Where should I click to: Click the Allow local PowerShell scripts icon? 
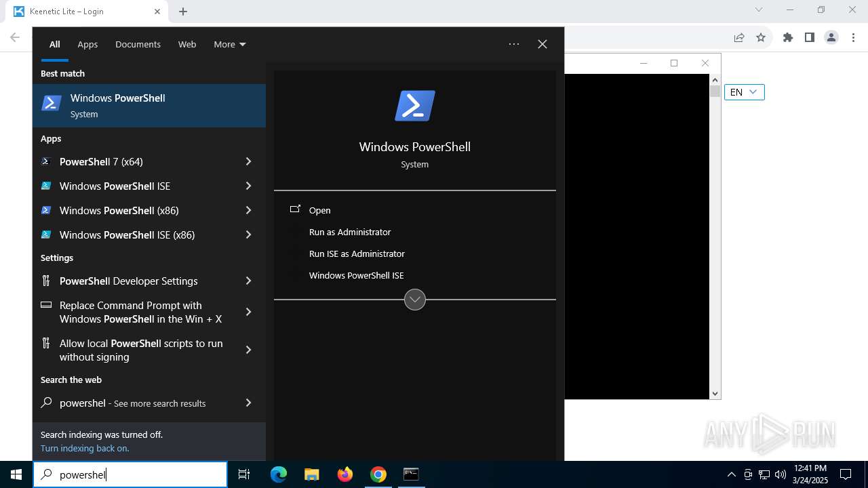coord(46,343)
